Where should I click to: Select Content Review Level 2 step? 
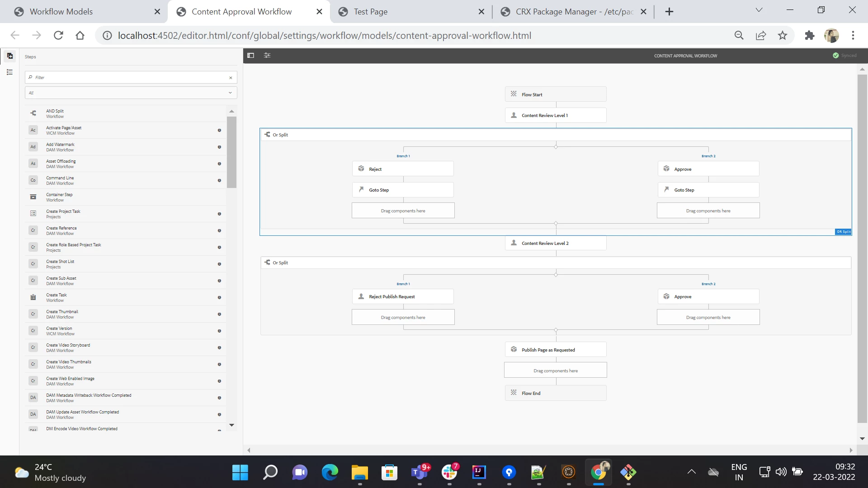click(x=555, y=243)
